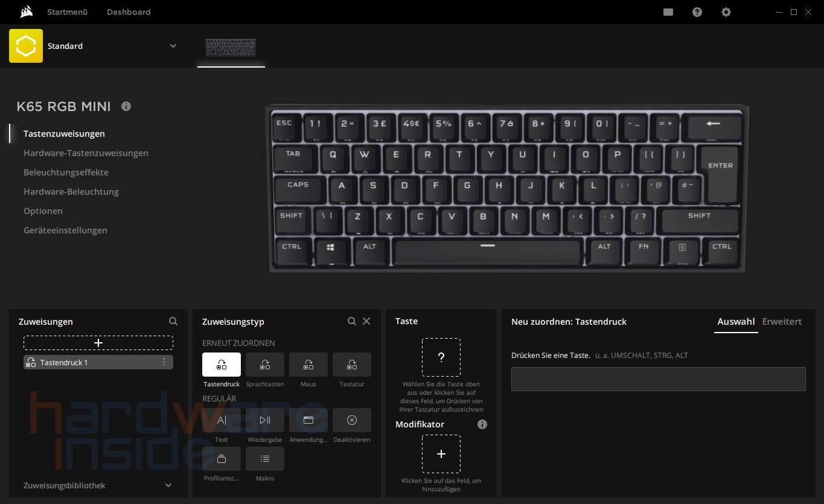
Task: Select the Tastendruck assignment type icon
Action: [x=221, y=364]
